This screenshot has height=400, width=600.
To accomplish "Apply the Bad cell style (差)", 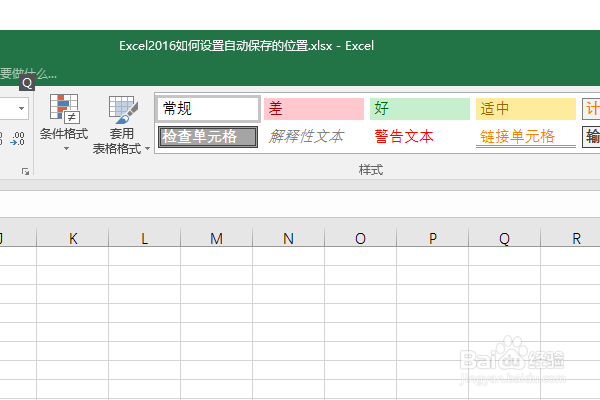I will click(x=314, y=109).
